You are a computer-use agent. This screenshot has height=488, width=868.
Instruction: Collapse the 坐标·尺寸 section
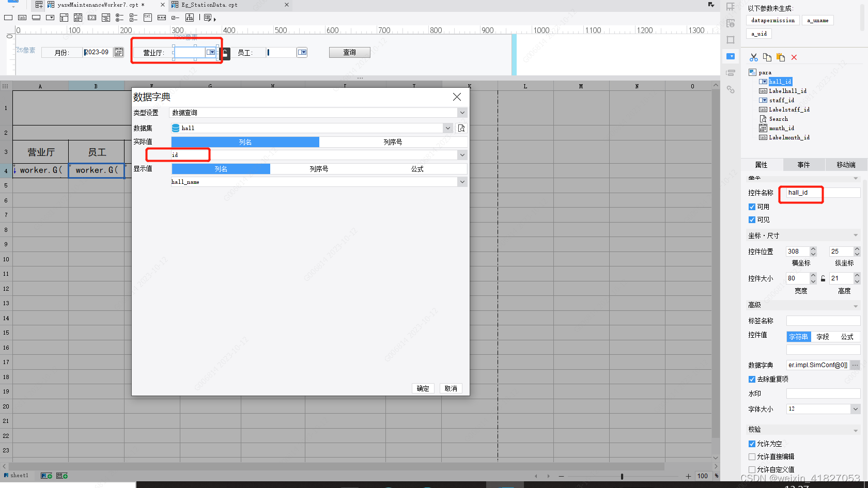(856, 235)
